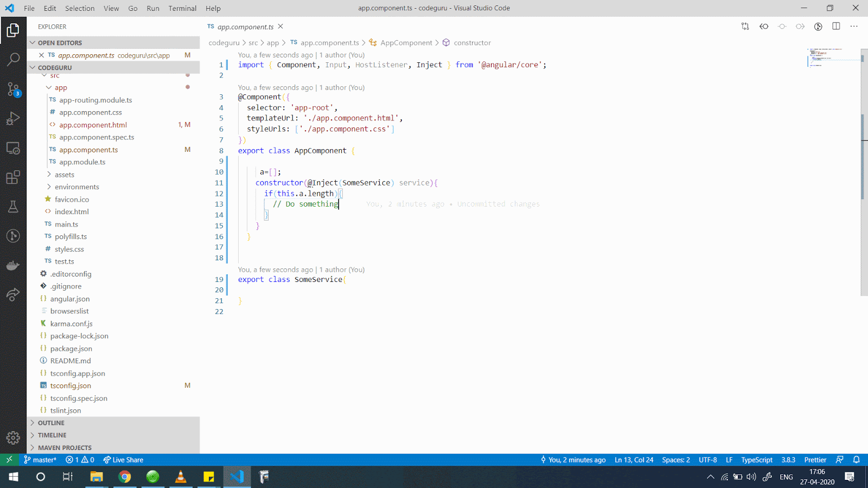Collapse the OPEN EDITORS section
The image size is (868, 488).
click(60, 42)
